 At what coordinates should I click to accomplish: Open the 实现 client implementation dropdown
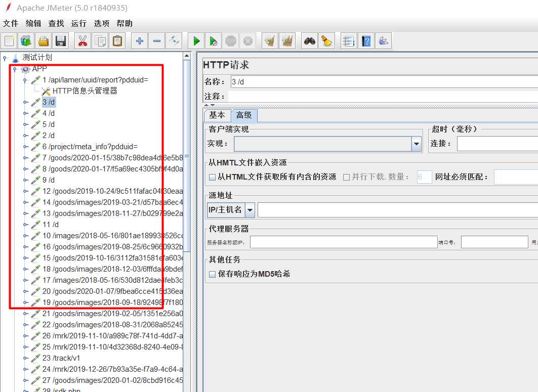coord(416,144)
